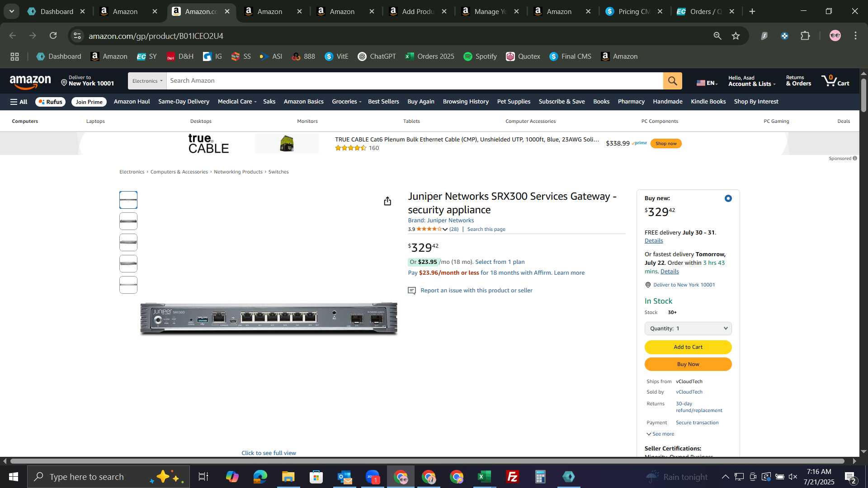Select the third product thumbnail
868x488 pixels.
(128, 242)
